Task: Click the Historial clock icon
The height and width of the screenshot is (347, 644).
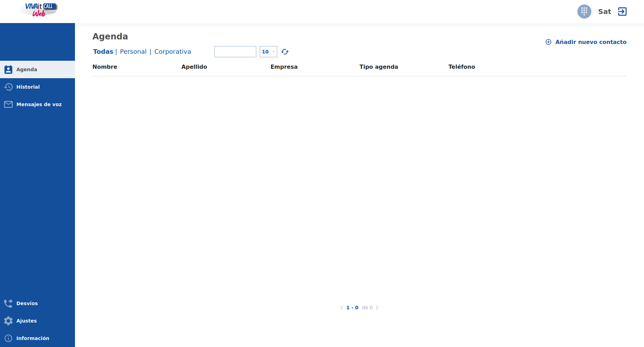Action: [8, 87]
